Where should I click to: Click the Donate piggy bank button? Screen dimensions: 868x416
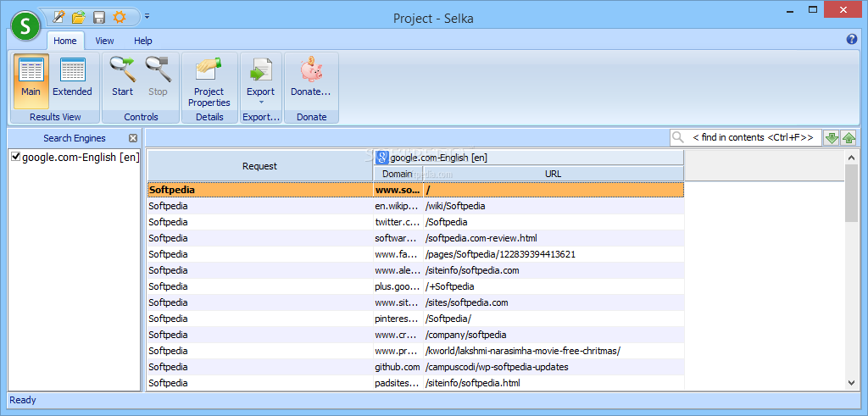tap(310, 80)
